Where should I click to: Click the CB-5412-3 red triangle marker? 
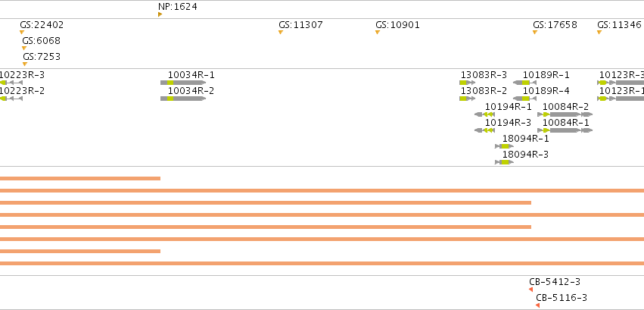(x=530, y=290)
